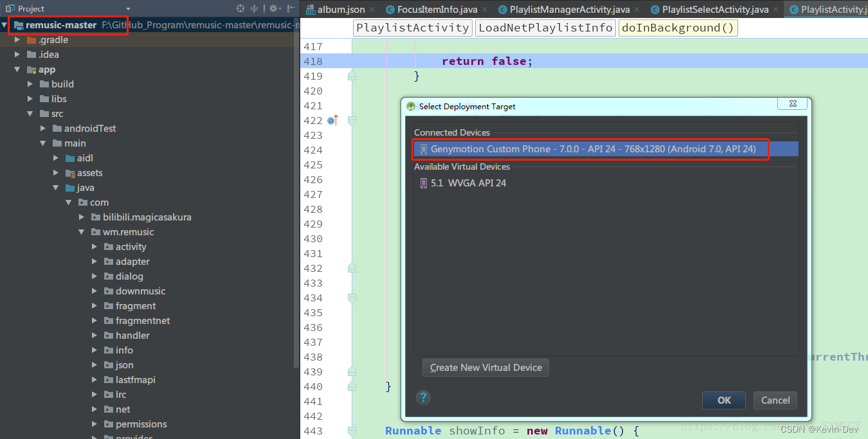The width and height of the screenshot is (868, 439).
Task: Select the 5.1 WVGA API 24 row
Action: [606, 183]
